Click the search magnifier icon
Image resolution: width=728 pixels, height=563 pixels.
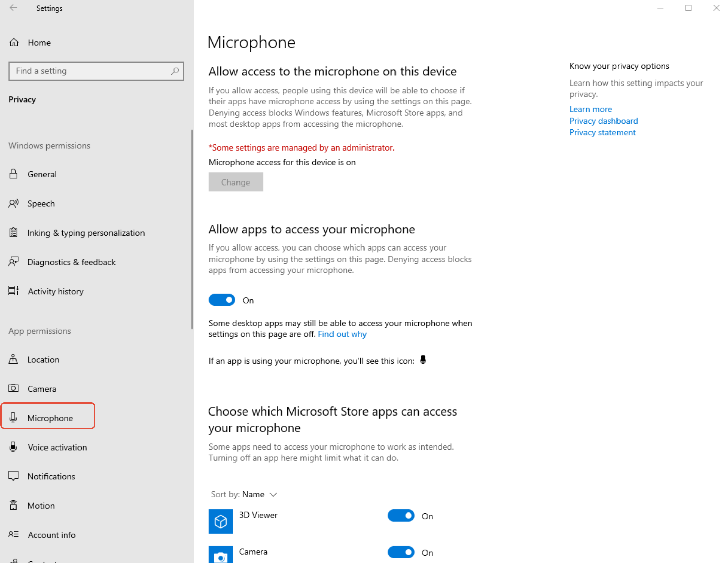pos(175,71)
